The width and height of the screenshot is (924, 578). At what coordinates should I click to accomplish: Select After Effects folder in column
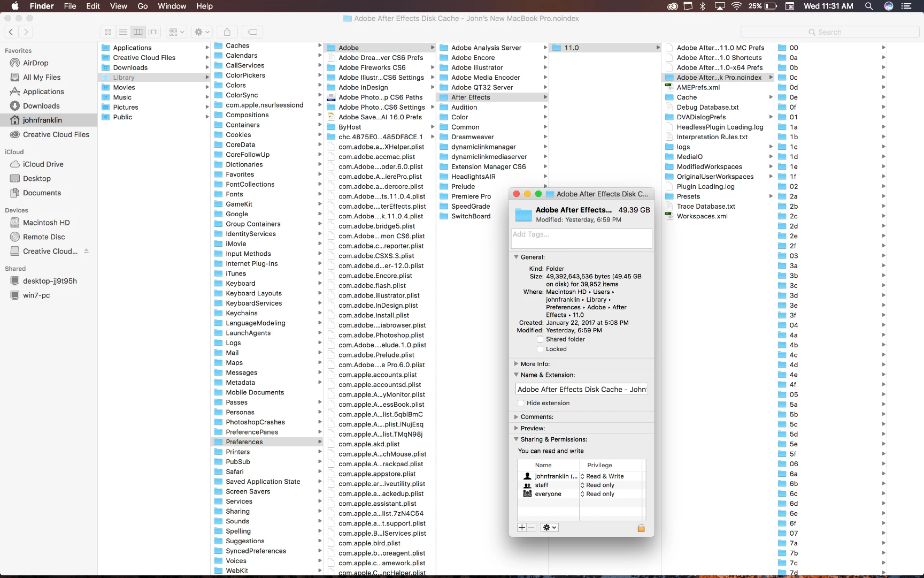(493, 97)
